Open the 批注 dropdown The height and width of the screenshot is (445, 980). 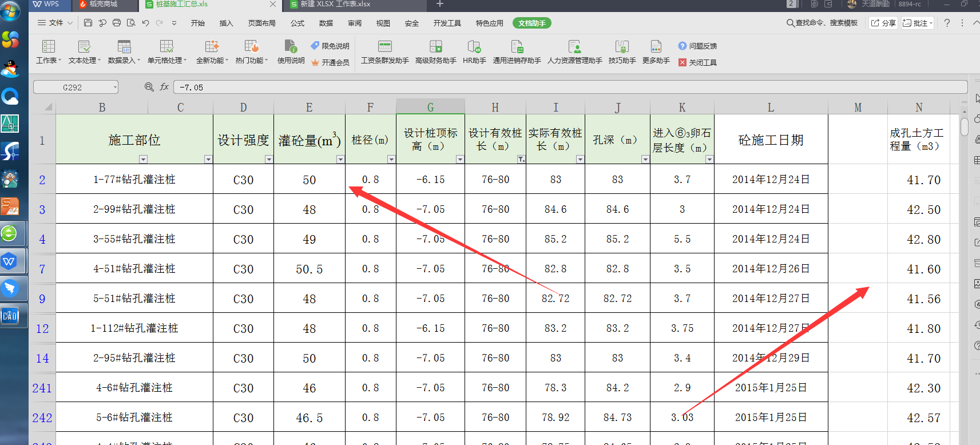pos(918,23)
